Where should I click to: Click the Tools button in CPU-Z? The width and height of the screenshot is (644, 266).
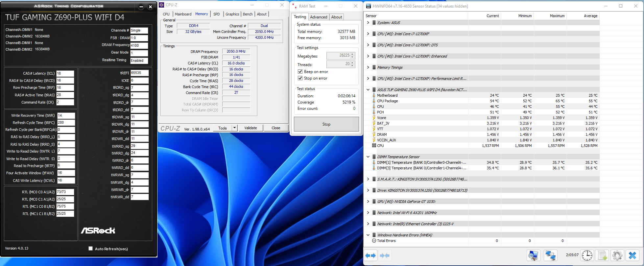223,128
